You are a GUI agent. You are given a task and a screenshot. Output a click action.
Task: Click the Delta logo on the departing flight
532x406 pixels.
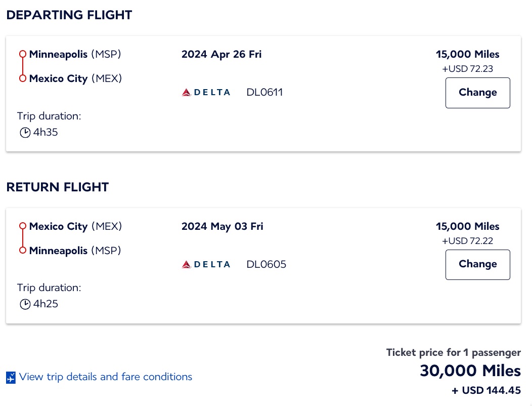(205, 92)
